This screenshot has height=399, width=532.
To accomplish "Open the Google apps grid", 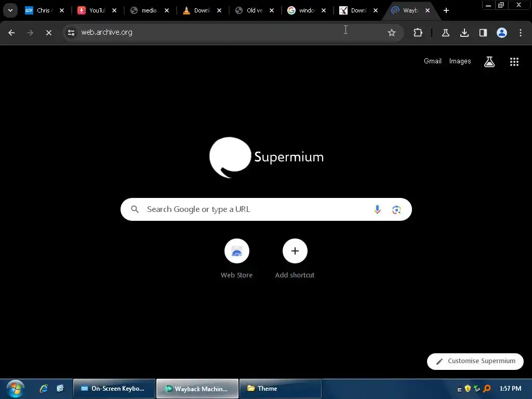I will 514,62.
